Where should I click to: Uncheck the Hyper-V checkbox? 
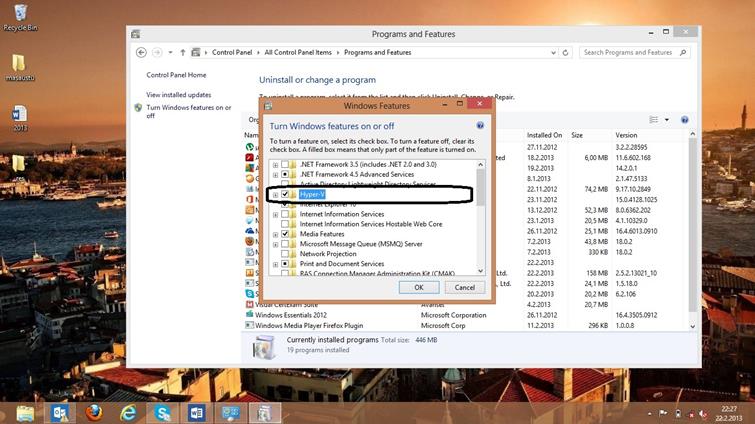coord(285,194)
